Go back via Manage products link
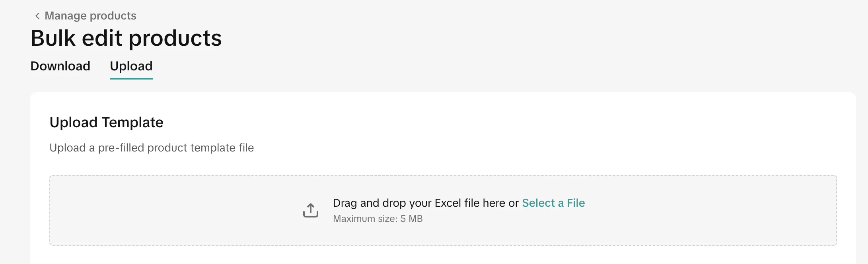Screen dimensions: 868x264 pyautogui.click(x=90, y=16)
